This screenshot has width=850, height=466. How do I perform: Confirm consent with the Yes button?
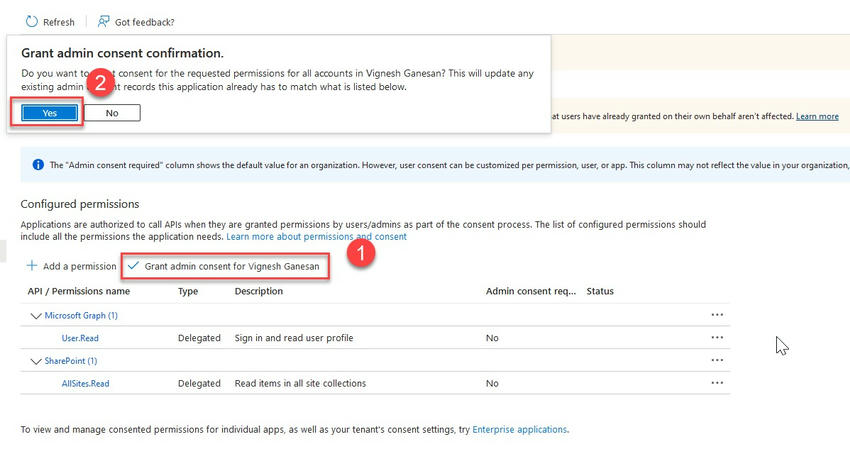pyautogui.click(x=49, y=113)
